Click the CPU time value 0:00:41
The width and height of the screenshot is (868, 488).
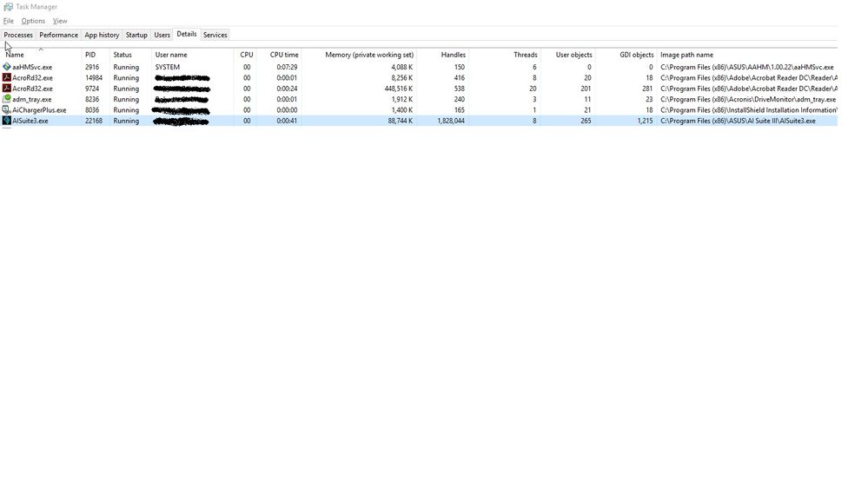click(287, 121)
